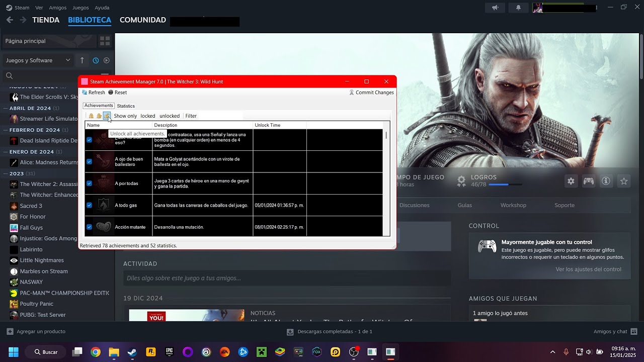
Task: Open Juegos y Software dropdown
Action: (x=38, y=60)
